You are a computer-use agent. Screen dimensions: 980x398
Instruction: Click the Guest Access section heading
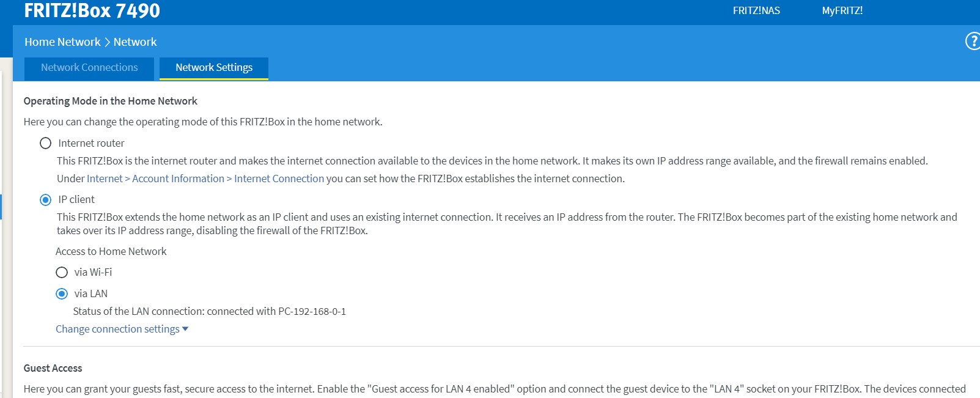point(53,368)
